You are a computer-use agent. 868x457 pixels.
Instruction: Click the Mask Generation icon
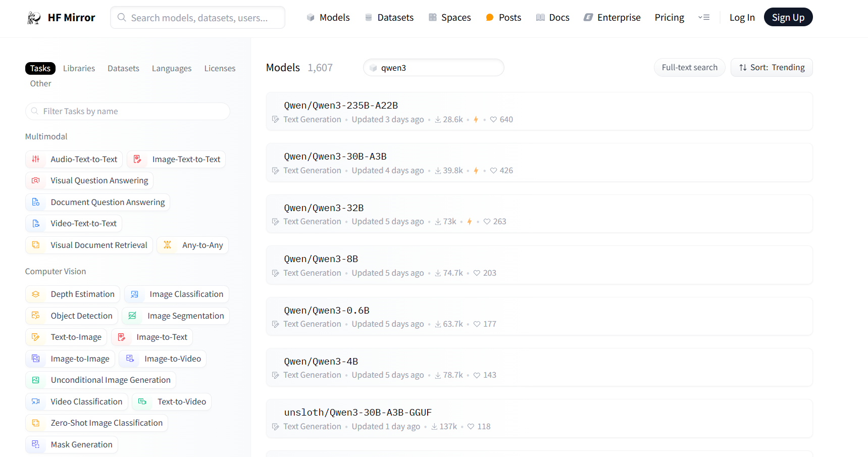click(x=36, y=444)
